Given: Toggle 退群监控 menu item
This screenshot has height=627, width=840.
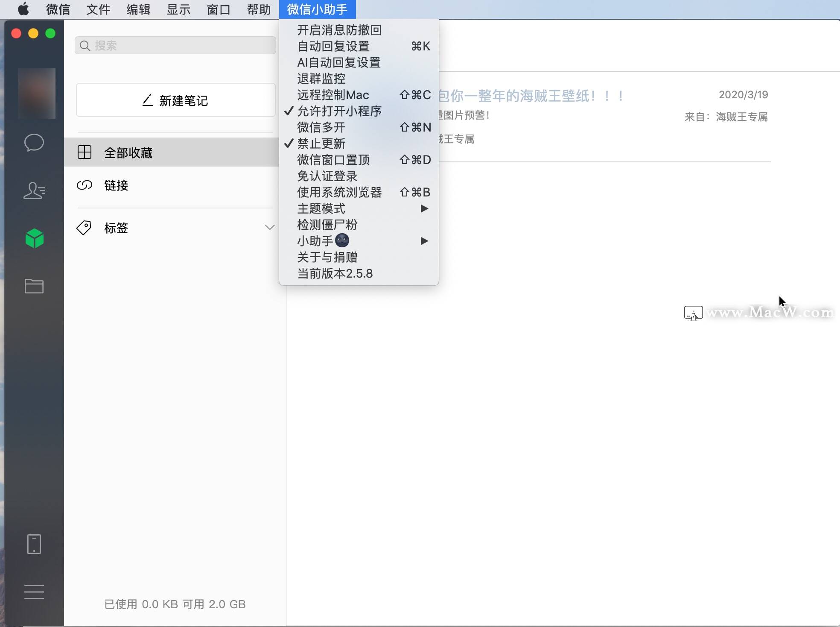Looking at the screenshot, I should pyautogui.click(x=359, y=79).
